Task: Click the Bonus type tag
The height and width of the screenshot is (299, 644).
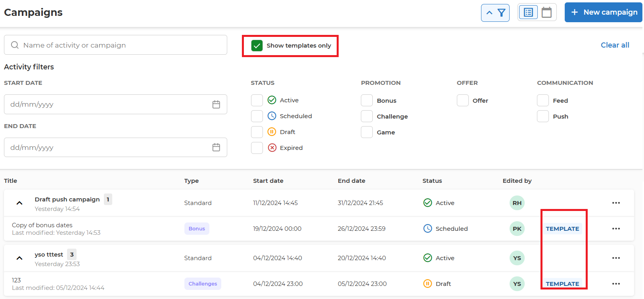Action: click(197, 229)
